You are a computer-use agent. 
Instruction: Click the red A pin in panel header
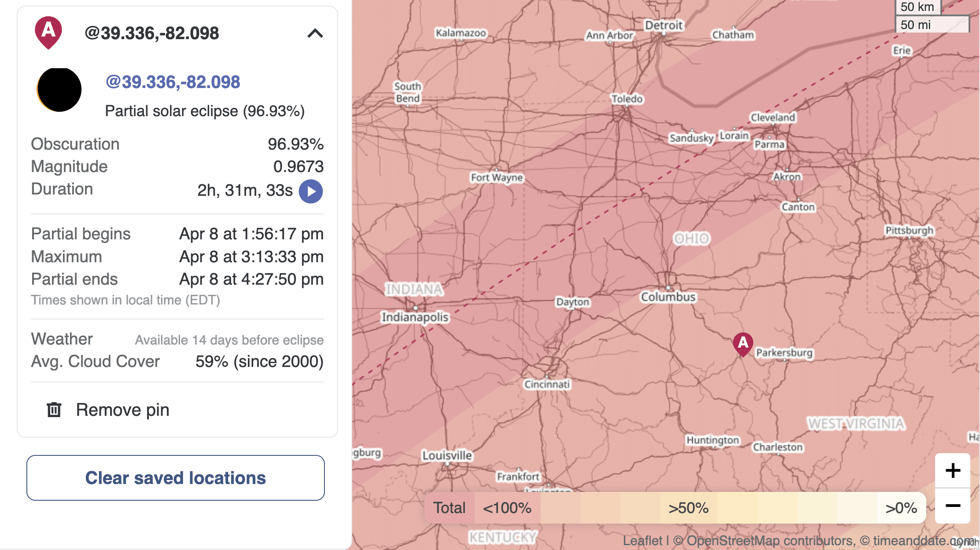click(48, 32)
